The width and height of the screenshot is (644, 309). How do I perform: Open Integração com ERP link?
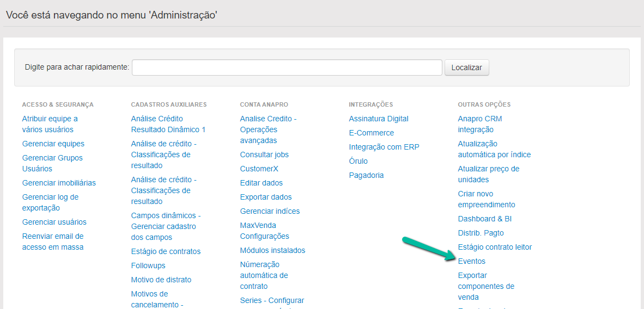click(384, 147)
